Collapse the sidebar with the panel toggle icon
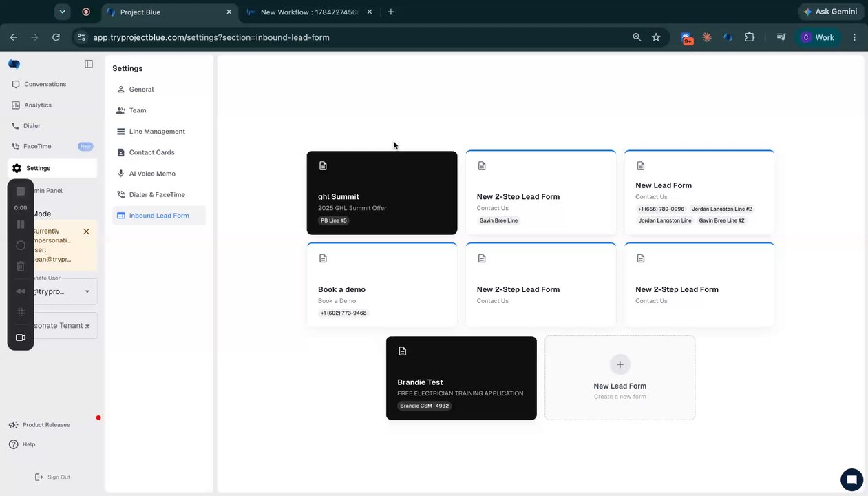Screen dimensions: 868x496 tap(89, 64)
